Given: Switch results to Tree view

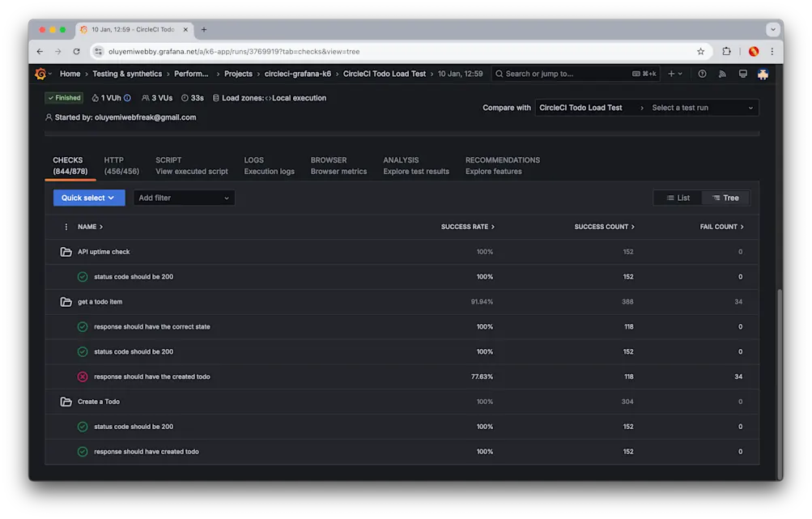Looking at the screenshot, I should (x=725, y=197).
